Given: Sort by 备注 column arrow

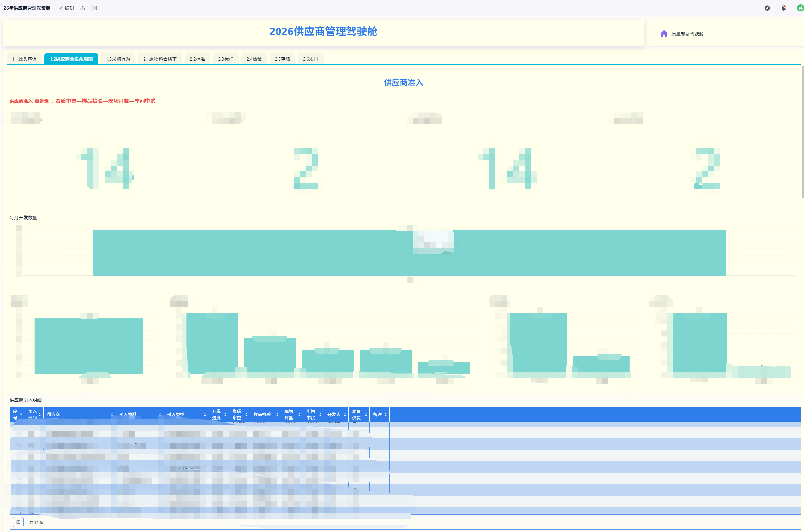Looking at the screenshot, I should click(x=386, y=415).
